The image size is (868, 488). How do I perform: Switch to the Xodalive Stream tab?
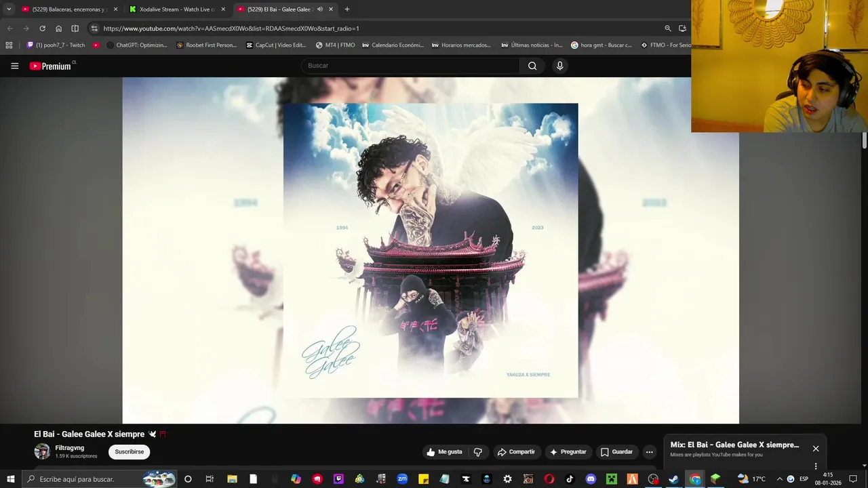click(x=176, y=9)
